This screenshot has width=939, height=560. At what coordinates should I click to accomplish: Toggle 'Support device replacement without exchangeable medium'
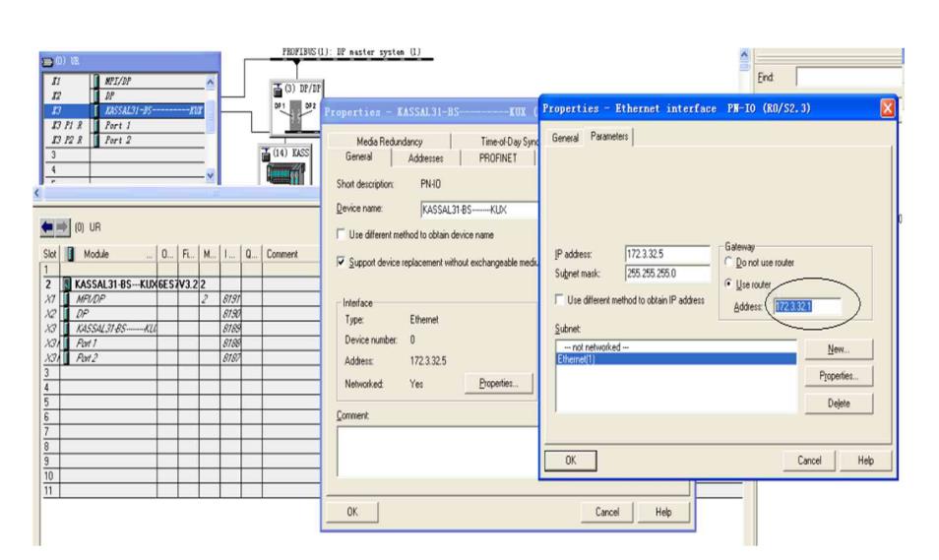pos(340,265)
